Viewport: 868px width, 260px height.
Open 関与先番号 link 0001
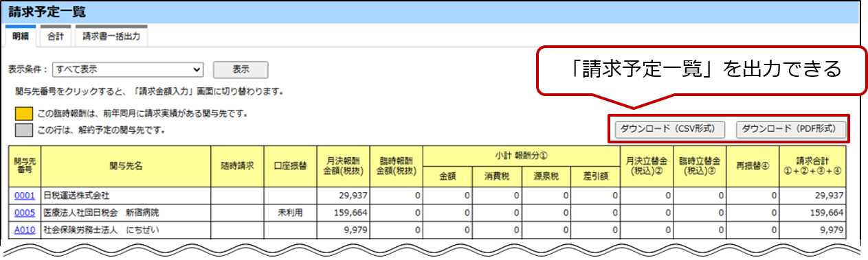(x=24, y=196)
